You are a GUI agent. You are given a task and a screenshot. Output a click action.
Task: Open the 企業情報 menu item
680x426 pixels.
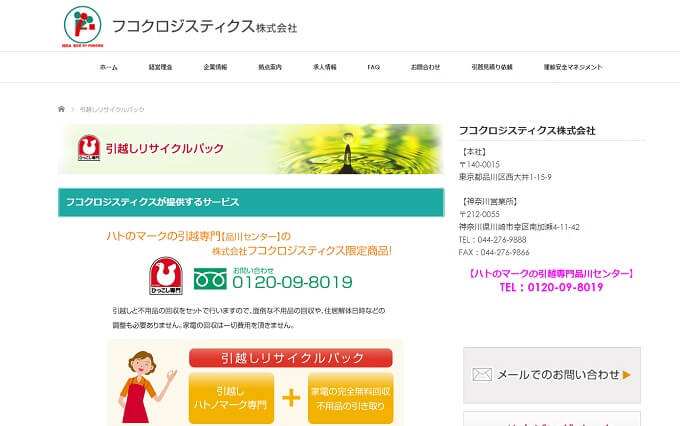pos(215,67)
